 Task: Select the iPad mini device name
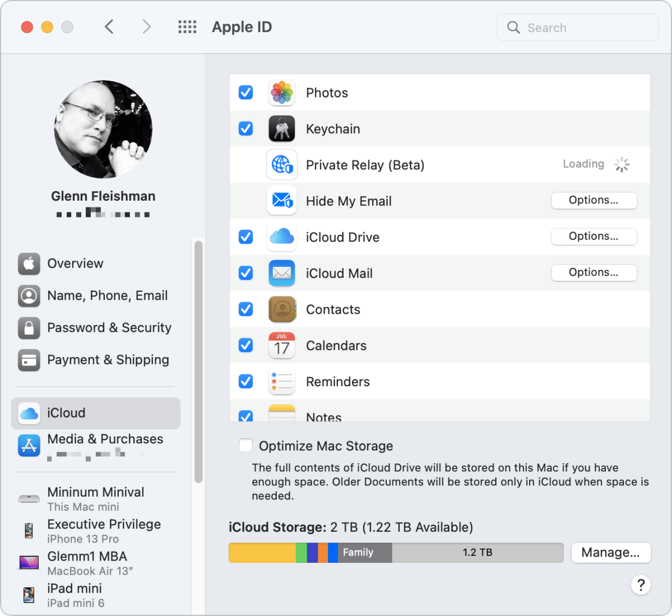(x=75, y=589)
